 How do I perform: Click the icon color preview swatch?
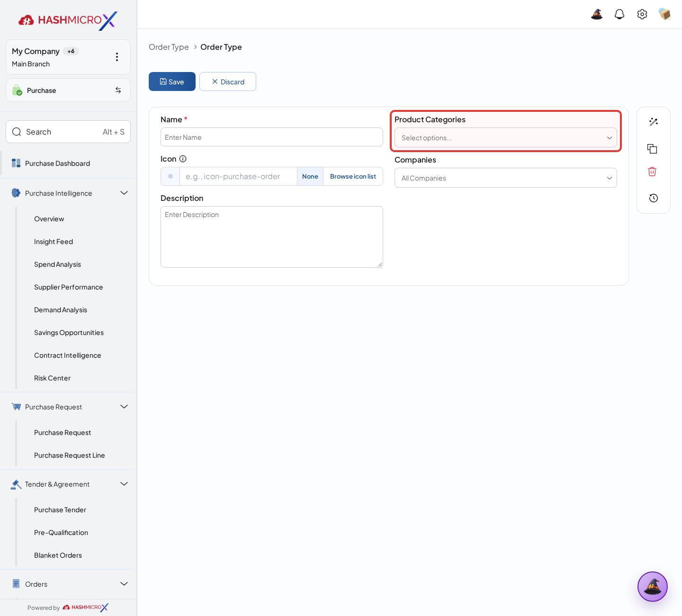[170, 176]
